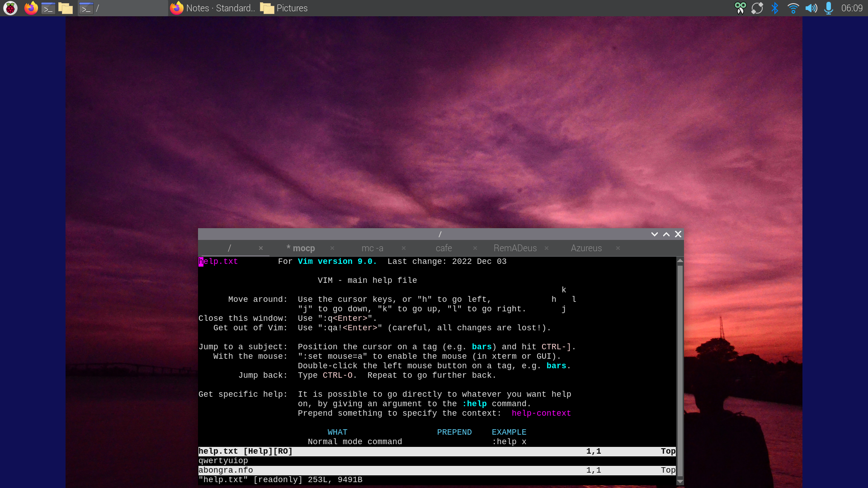Screen dimensions: 868x488
Task: Open the file manager launcher icon
Action: pos(66,8)
